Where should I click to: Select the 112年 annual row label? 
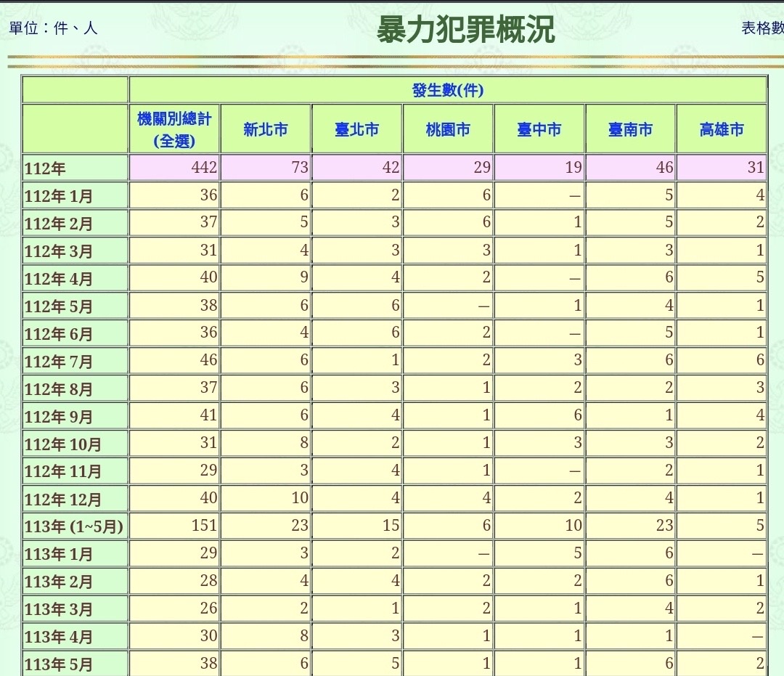(x=45, y=169)
